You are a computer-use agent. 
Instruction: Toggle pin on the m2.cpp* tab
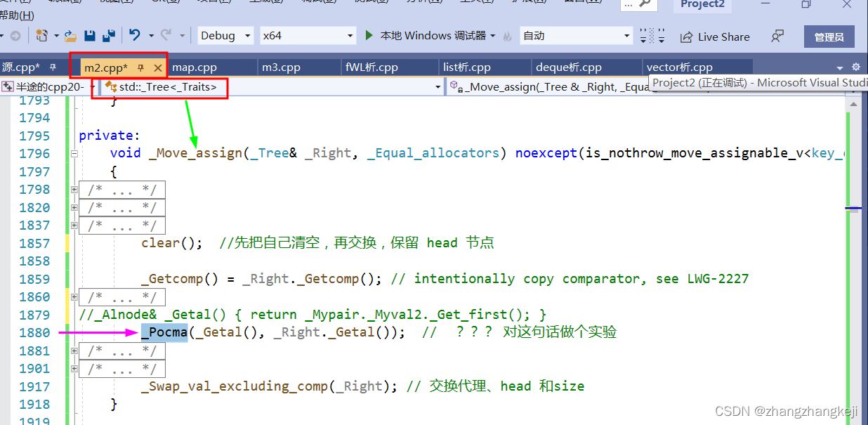141,67
